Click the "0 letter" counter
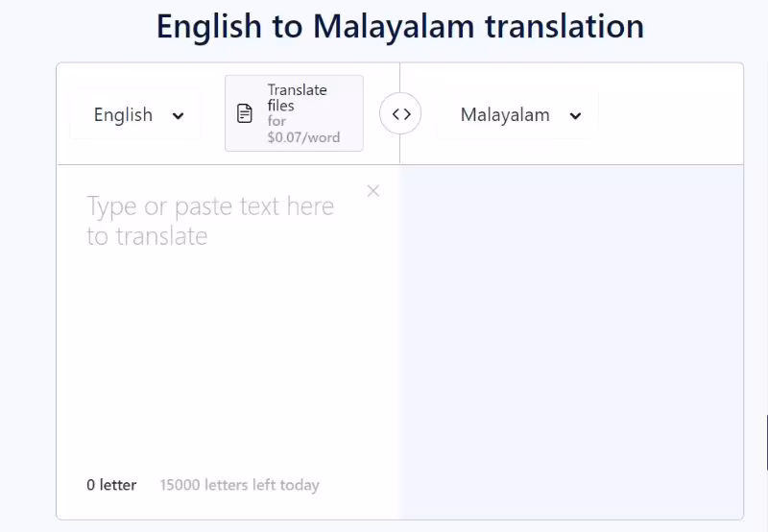This screenshot has height=532, width=768. [x=111, y=485]
